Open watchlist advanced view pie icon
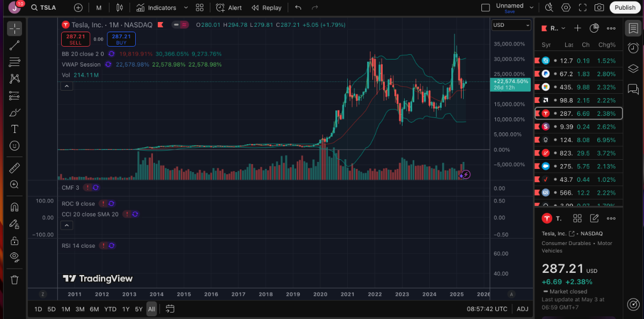The image size is (644, 319). [594, 28]
